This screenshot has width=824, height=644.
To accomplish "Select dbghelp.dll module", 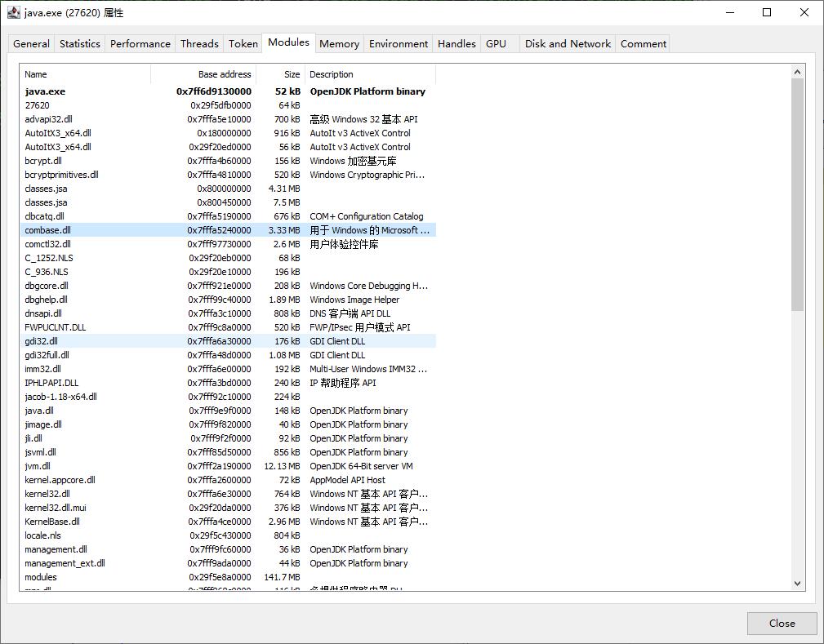I will [x=228, y=300].
